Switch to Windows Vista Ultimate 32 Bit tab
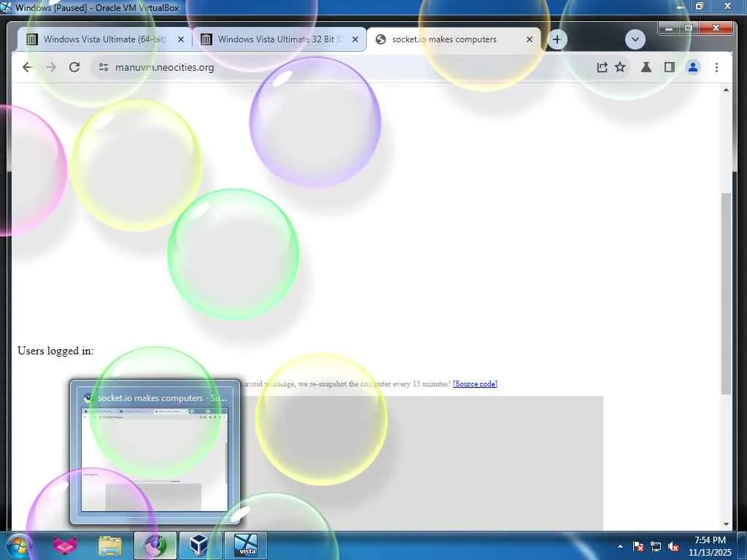Screen dimensions: 747x560 [x=279, y=39]
